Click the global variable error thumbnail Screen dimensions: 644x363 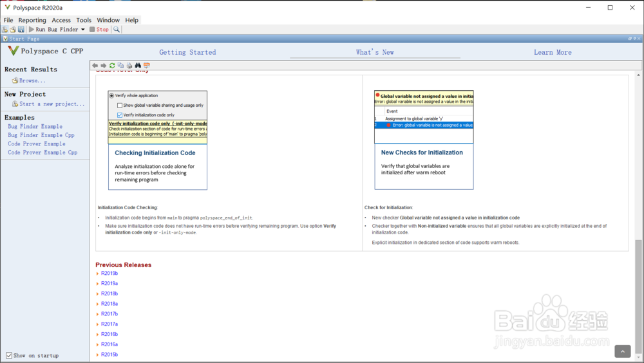424,117
